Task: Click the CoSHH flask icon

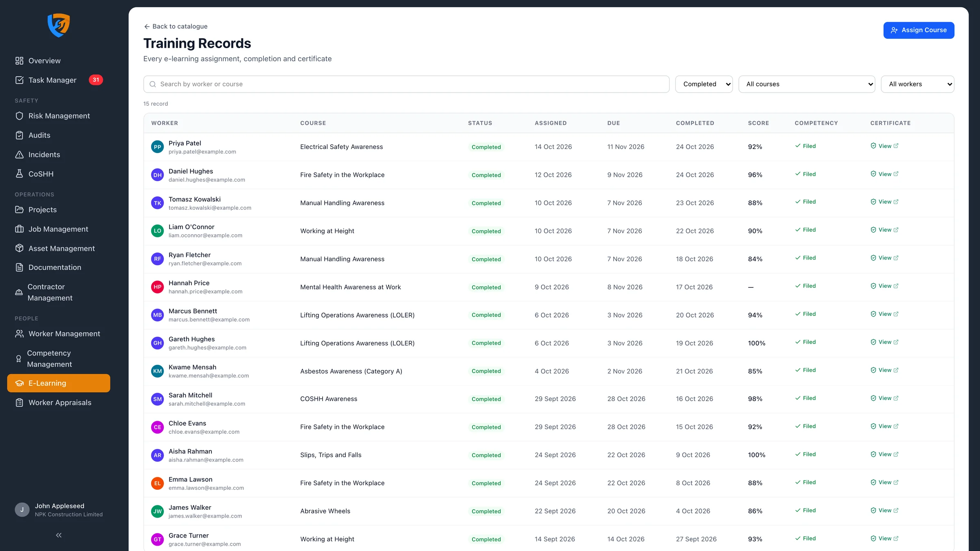Action: 19,174
